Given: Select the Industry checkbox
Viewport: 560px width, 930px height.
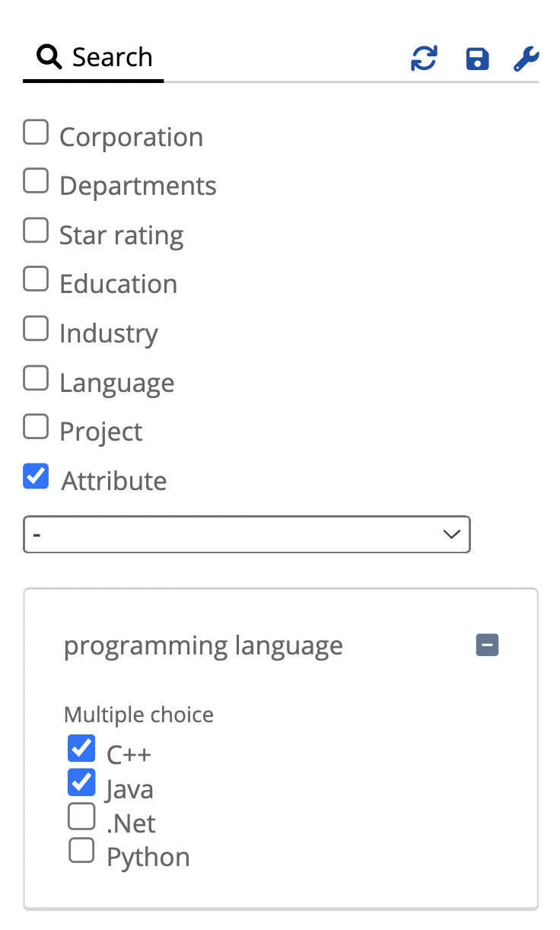Looking at the screenshot, I should (x=36, y=329).
